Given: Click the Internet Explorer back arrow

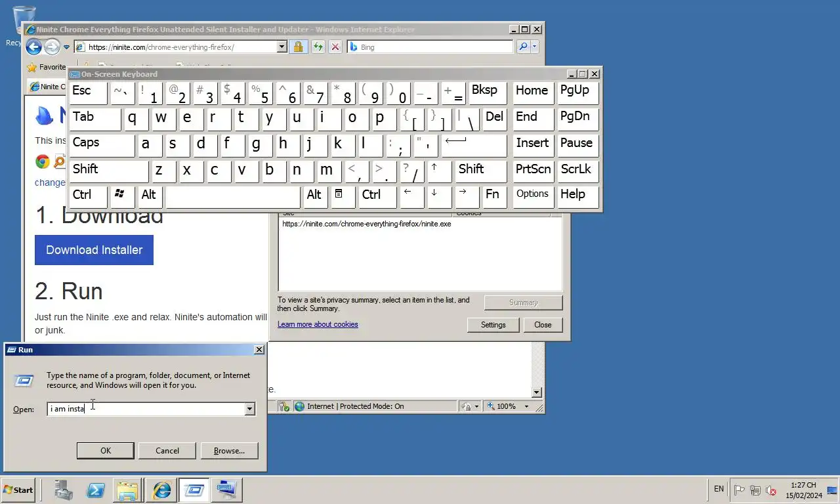Looking at the screenshot, I should click(33, 47).
